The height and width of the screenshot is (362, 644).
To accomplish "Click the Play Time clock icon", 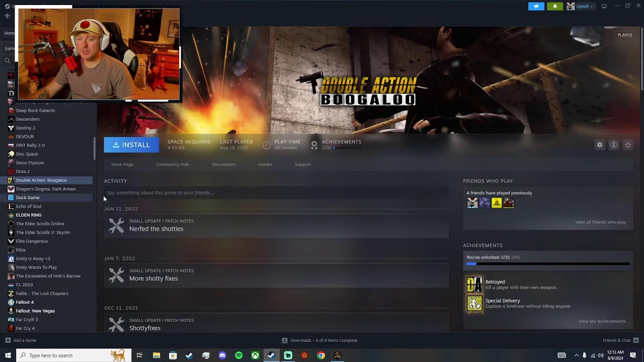I will pyautogui.click(x=267, y=145).
